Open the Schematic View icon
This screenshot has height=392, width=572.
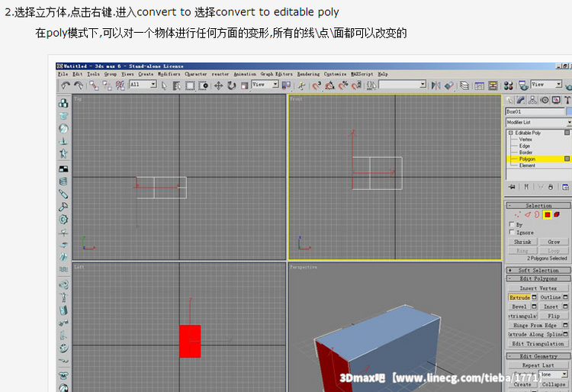(x=493, y=85)
